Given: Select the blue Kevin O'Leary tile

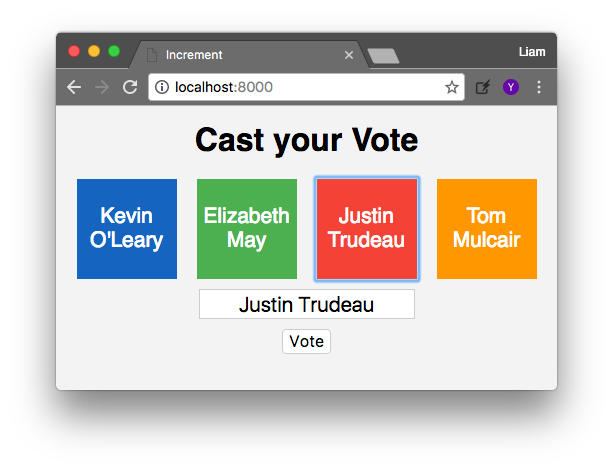Looking at the screenshot, I should (127, 229).
